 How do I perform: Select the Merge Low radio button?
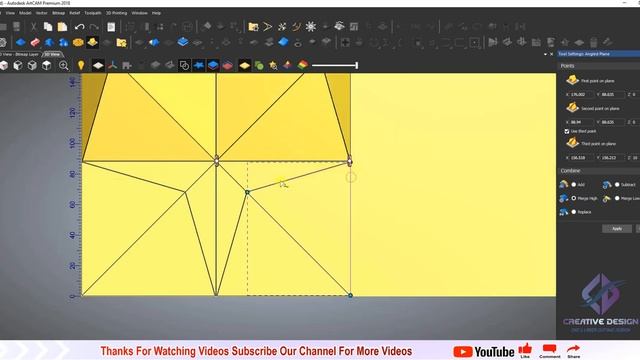click(x=617, y=198)
